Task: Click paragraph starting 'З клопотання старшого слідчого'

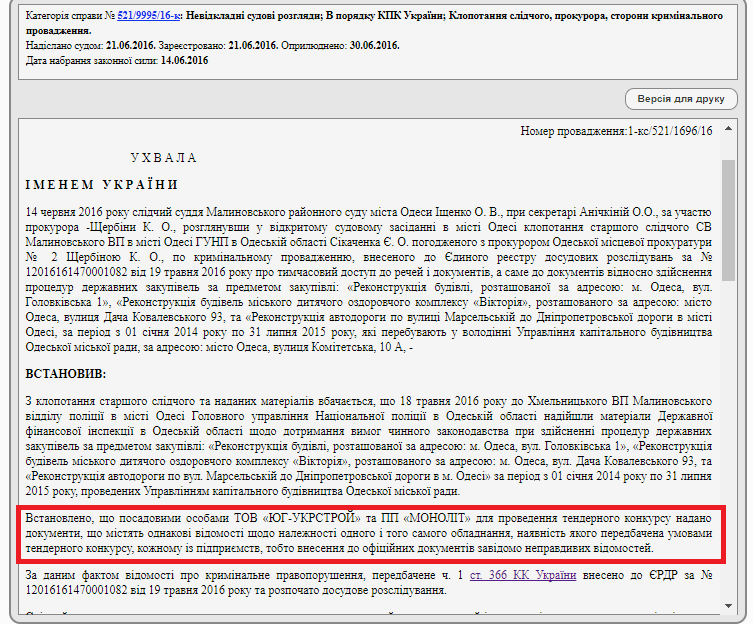Action: pos(368,446)
